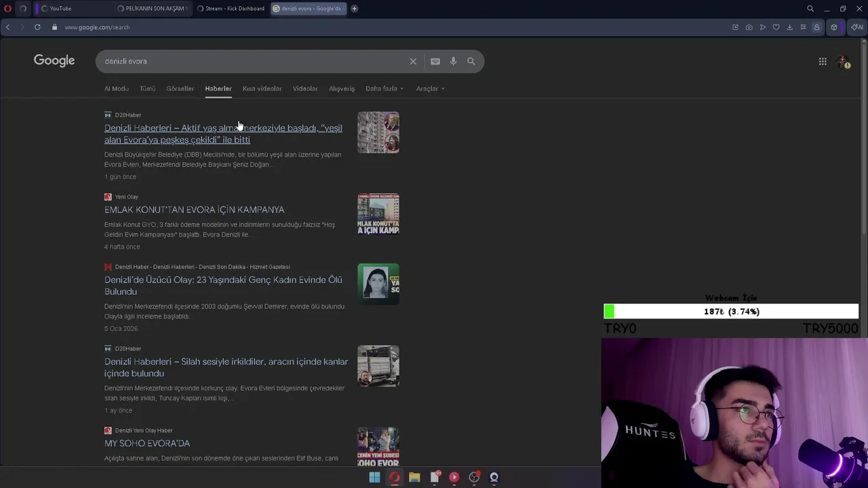
Task: Click the SOHO EVORA thumbnail
Action: pos(378,446)
